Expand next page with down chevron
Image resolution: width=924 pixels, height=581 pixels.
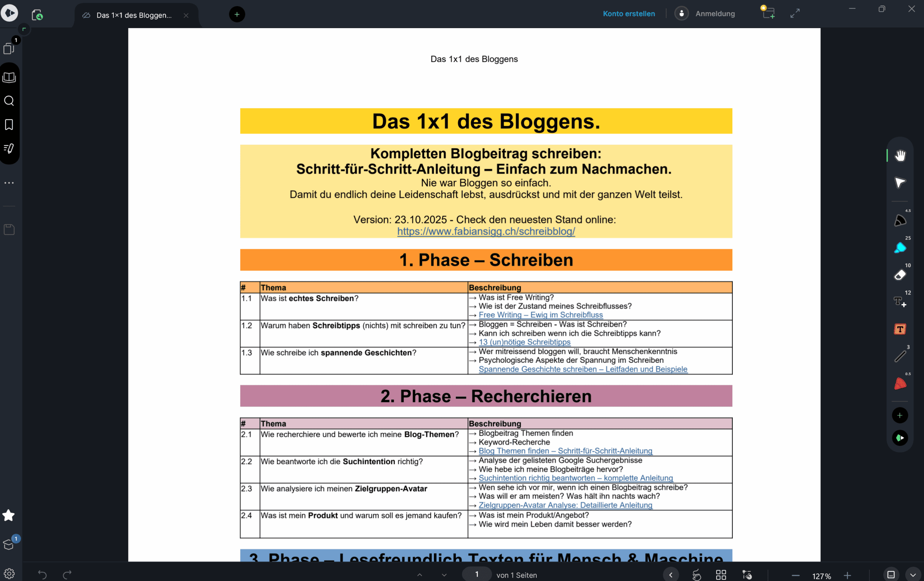click(444, 575)
